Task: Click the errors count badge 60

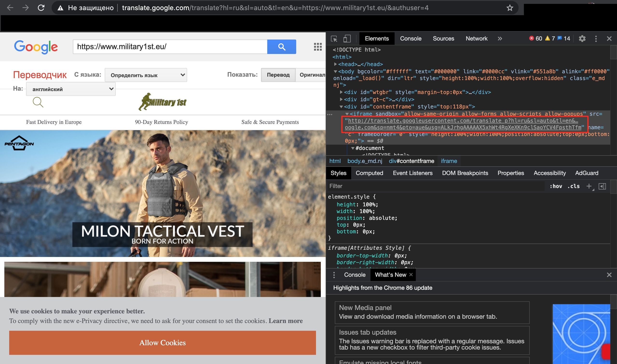Action: pyautogui.click(x=535, y=38)
